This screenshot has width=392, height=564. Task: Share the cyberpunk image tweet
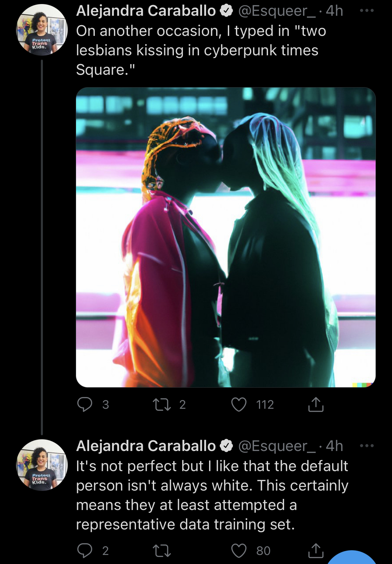pyautogui.click(x=316, y=404)
